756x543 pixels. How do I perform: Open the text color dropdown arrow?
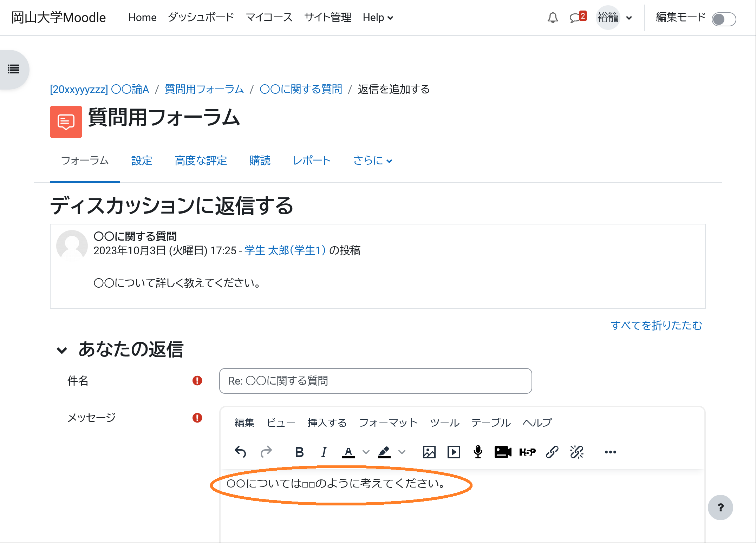[x=366, y=452]
